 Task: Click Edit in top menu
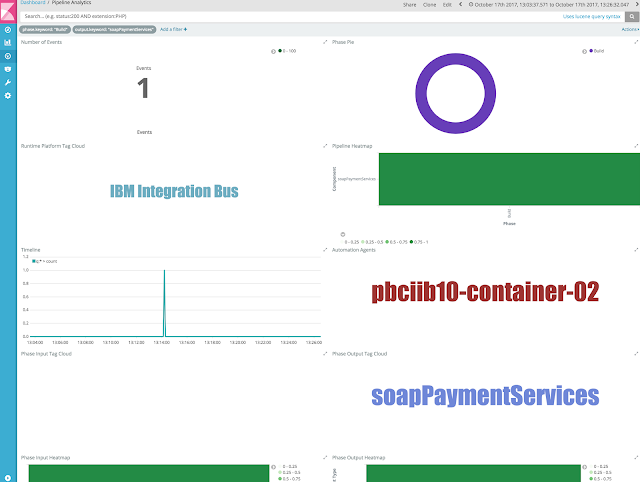(x=447, y=5)
